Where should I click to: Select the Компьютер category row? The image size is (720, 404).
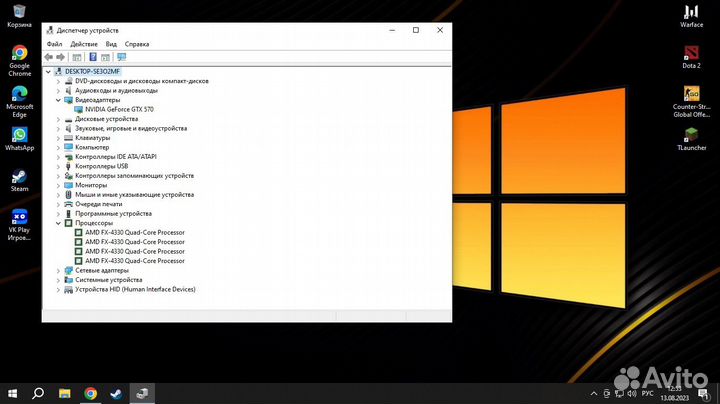point(92,147)
